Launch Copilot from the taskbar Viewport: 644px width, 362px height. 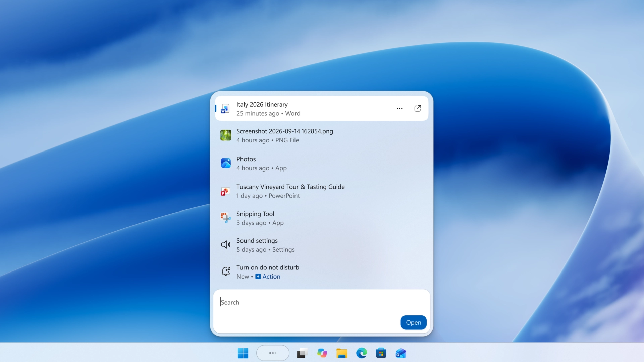pos(322,353)
